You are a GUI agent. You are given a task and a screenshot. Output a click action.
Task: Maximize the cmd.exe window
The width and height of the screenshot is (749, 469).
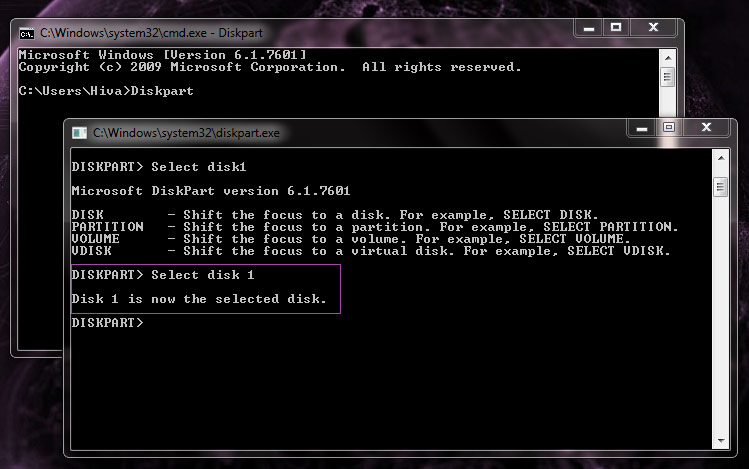[x=615, y=27]
